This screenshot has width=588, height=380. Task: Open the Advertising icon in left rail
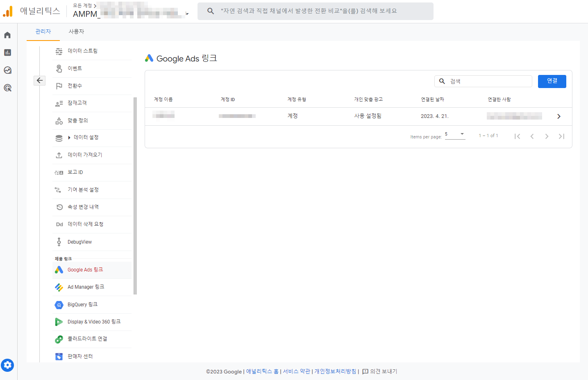pos(7,88)
